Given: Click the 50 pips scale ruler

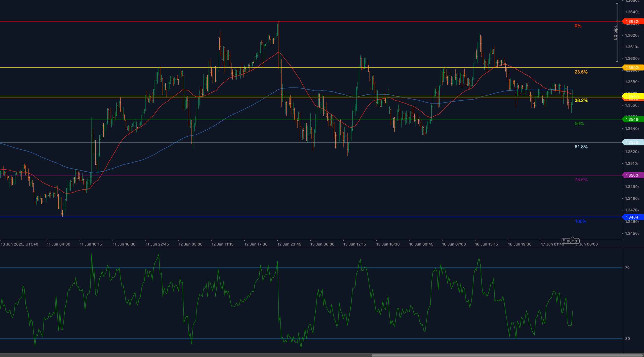Looking at the screenshot, I should (616, 33).
